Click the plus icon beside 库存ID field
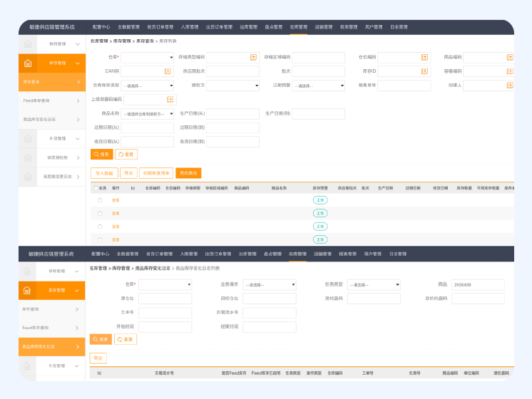 pos(424,71)
